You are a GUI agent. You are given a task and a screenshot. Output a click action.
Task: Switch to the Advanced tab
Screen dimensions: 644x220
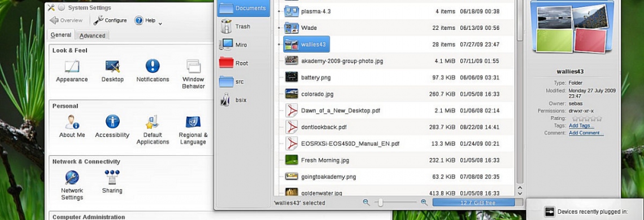[93, 36]
